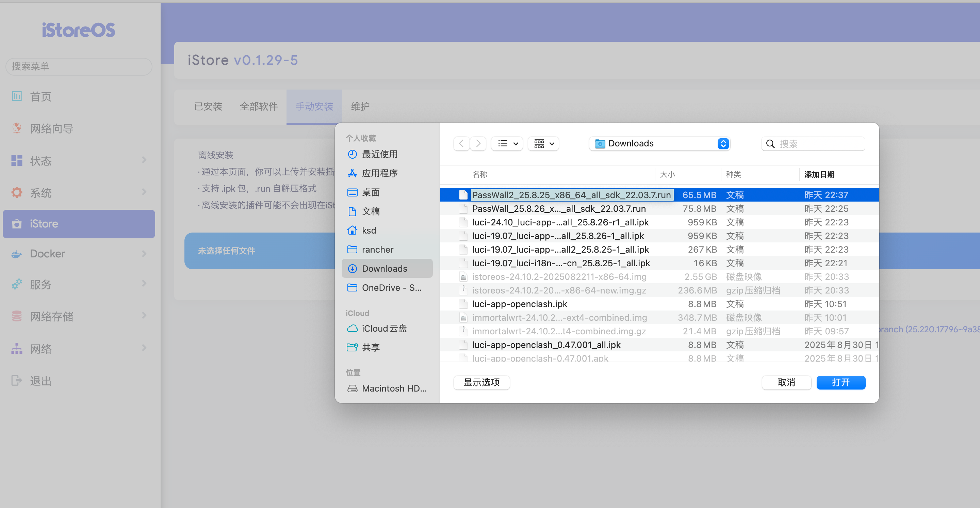
Task: Click the forward navigation arrow in file dialog
Action: pos(478,143)
